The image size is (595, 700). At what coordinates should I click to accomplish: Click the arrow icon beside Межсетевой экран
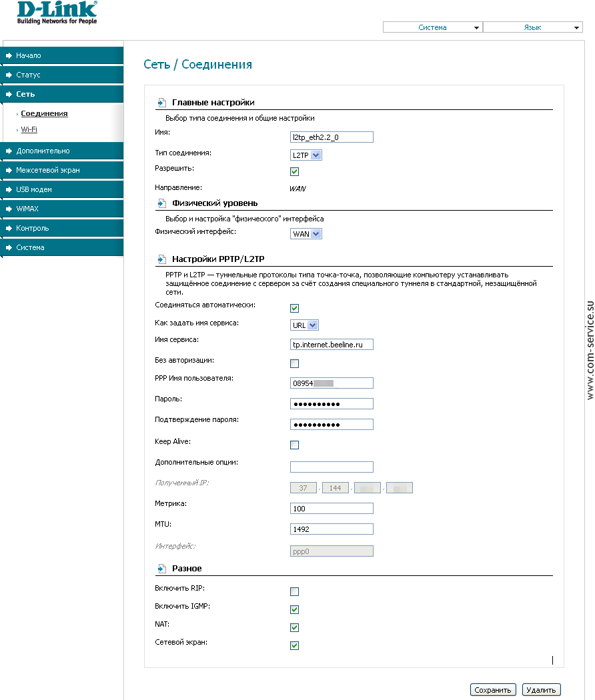point(9,170)
